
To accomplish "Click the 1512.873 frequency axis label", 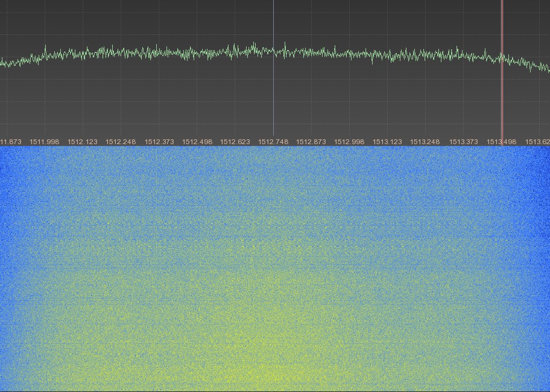I will [311, 142].
